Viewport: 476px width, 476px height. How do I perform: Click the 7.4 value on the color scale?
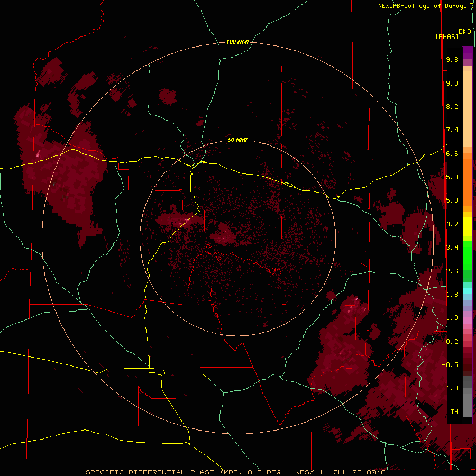452,130
